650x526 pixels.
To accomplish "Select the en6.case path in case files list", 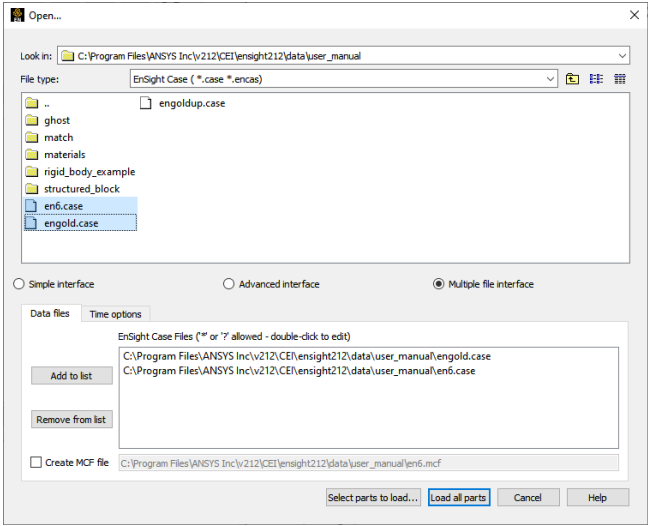I will [299, 371].
